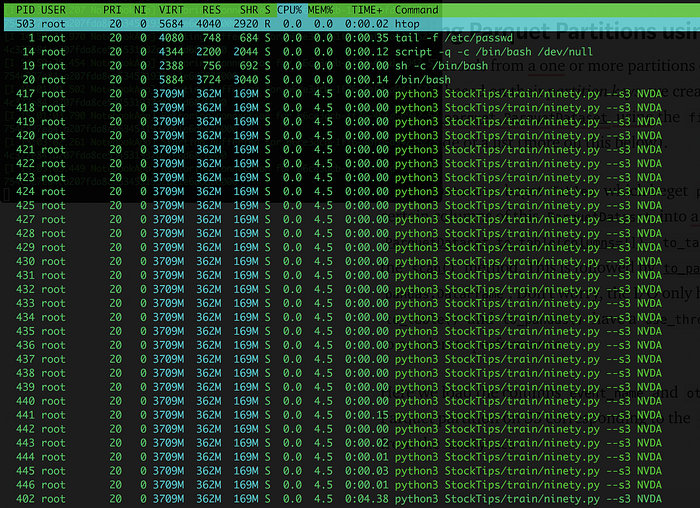
Task: Click the 0:04.38 time value of PID 402
Action: click(x=367, y=499)
